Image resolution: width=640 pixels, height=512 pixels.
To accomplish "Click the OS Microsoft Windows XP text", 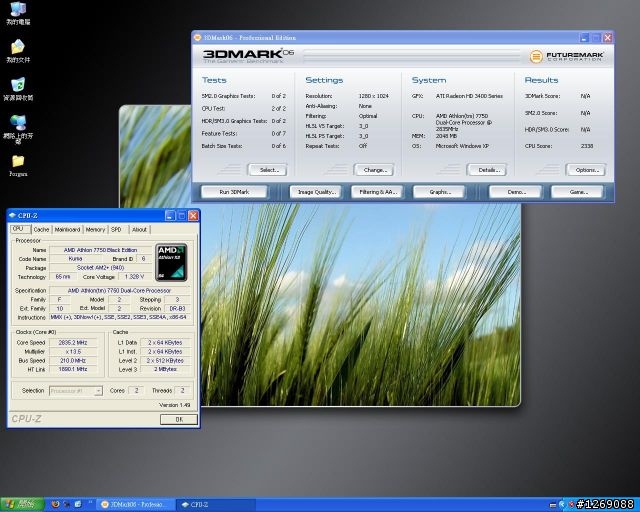I will [462, 146].
